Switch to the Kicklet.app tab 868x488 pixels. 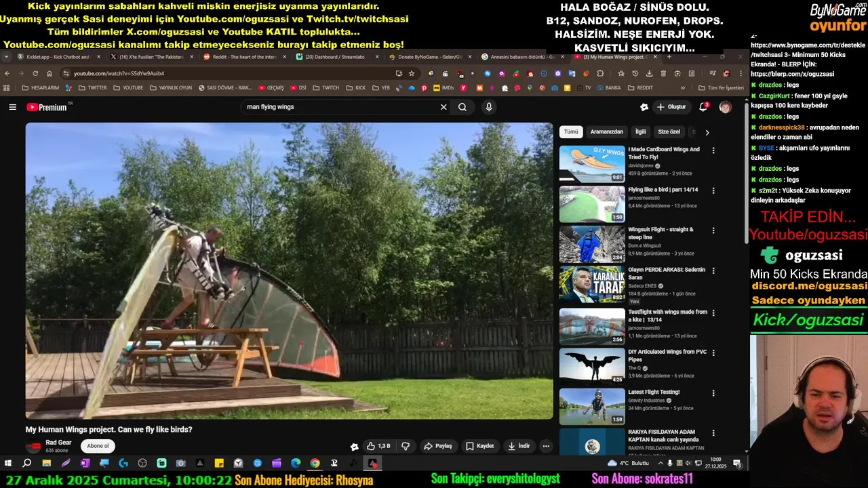pyautogui.click(x=58, y=57)
